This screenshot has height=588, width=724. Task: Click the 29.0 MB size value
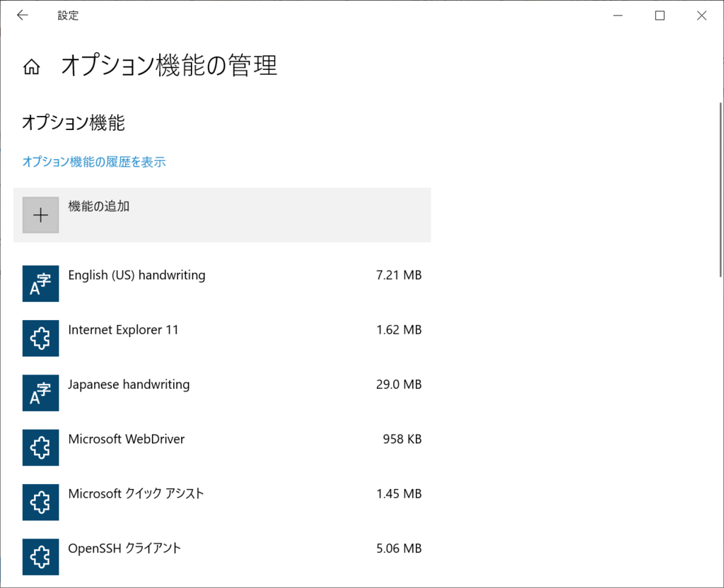coord(399,384)
